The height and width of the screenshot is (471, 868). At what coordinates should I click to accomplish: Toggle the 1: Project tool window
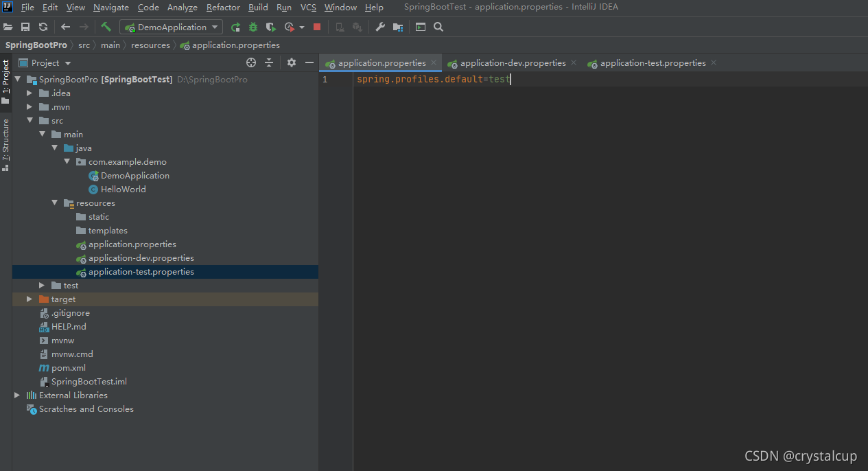5,82
